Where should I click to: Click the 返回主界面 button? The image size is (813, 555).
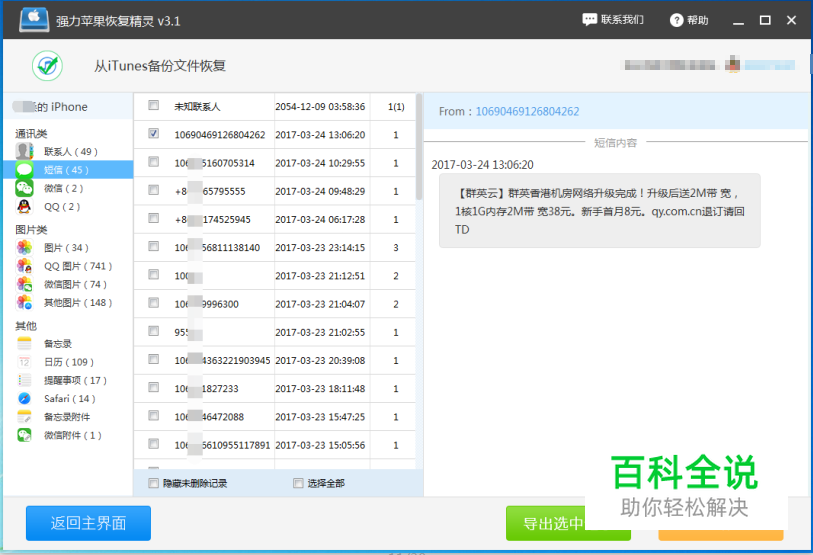(x=88, y=523)
